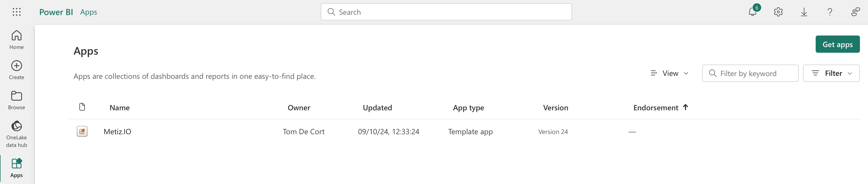Open the app launcher grid icon
This screenshot has height=184, width=868.
click(17, 12)
